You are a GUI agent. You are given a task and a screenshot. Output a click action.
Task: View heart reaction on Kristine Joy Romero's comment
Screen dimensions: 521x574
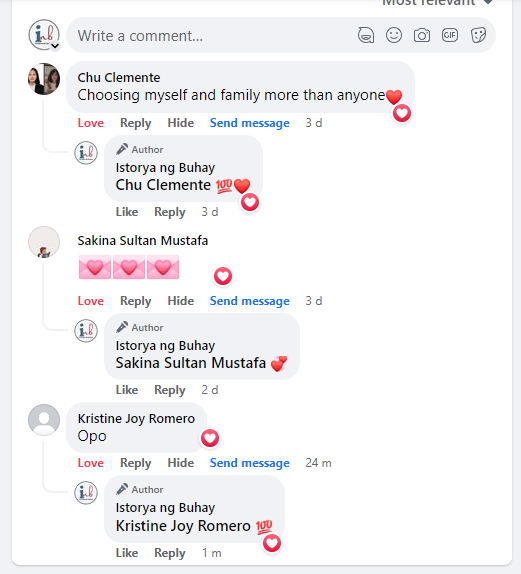tap(210, 438)
